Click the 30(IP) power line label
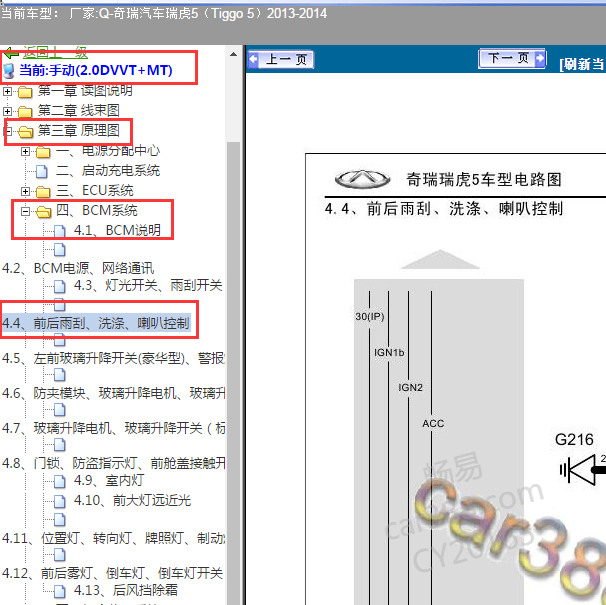The height and width of the screenshot is (605, 606). tap(369, 317)
